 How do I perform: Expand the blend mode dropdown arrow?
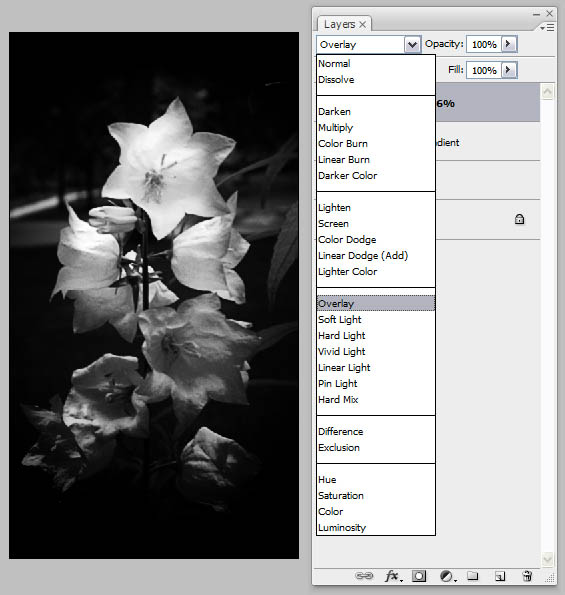[412, 45]
